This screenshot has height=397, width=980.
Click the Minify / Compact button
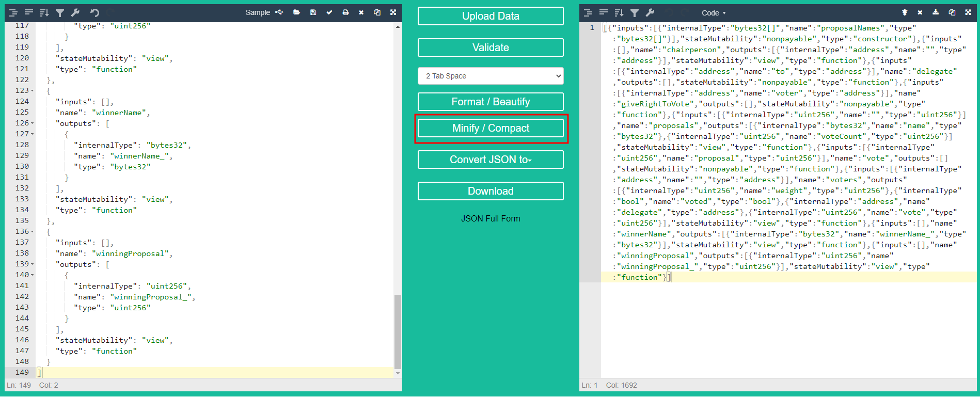[491, 128]
